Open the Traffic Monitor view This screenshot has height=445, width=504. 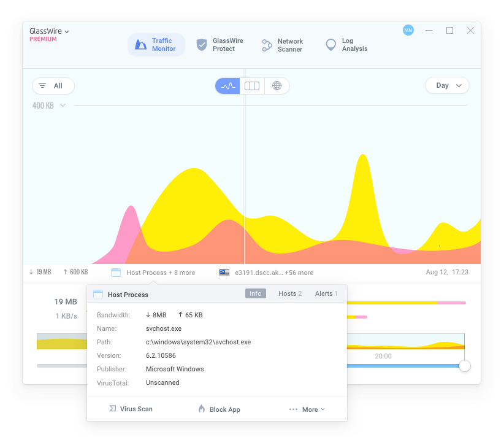pyautogui.click(x=156, y=45)
